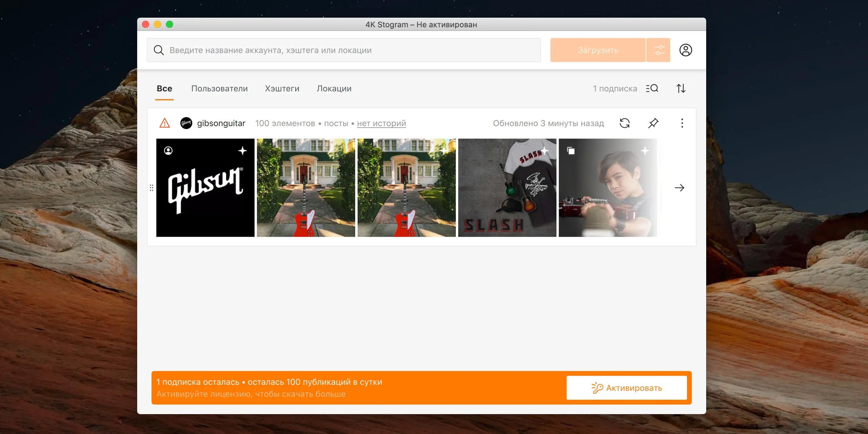Screen dimensions: 868x434
Task: Click the Загрузить button
Action: [x=598, y=50]
